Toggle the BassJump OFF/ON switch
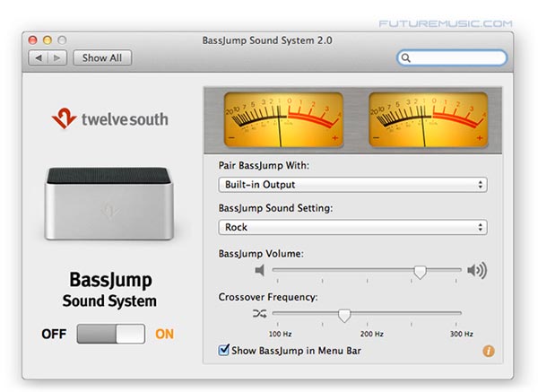The width and height of the screenshot is (538, 392). pos(111,334)
